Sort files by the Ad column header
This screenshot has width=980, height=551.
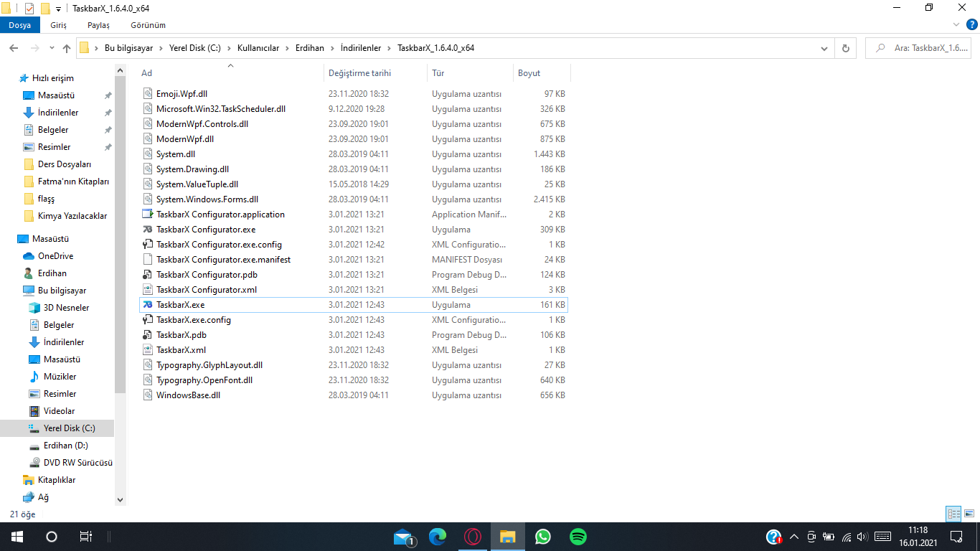pos(230,73)
